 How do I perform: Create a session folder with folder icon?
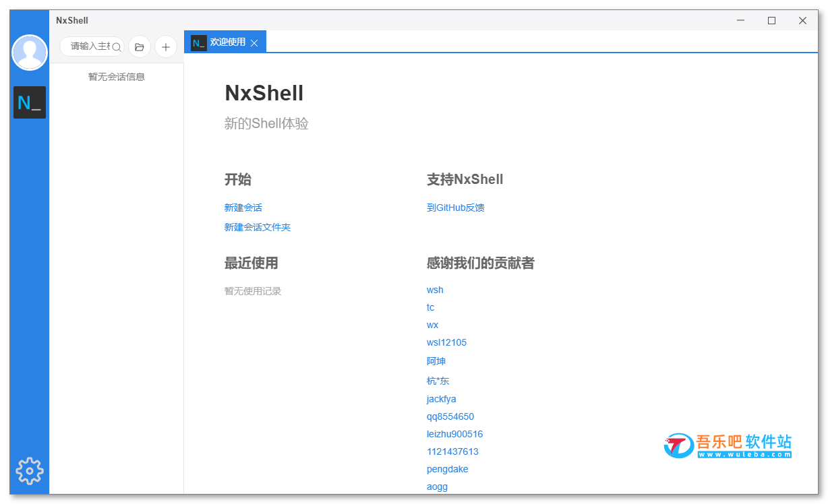tap(140, 46)
